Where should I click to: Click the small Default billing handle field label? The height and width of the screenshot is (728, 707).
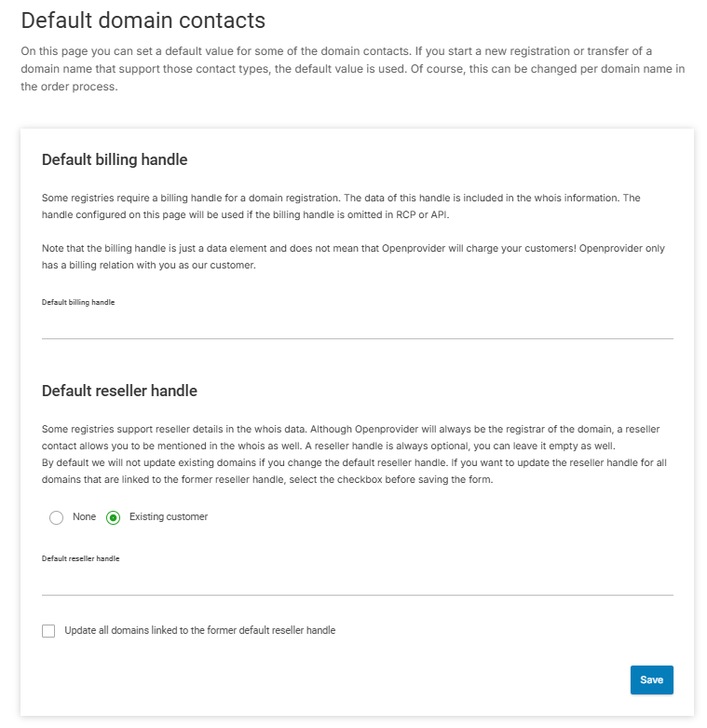tap(78, 302)
